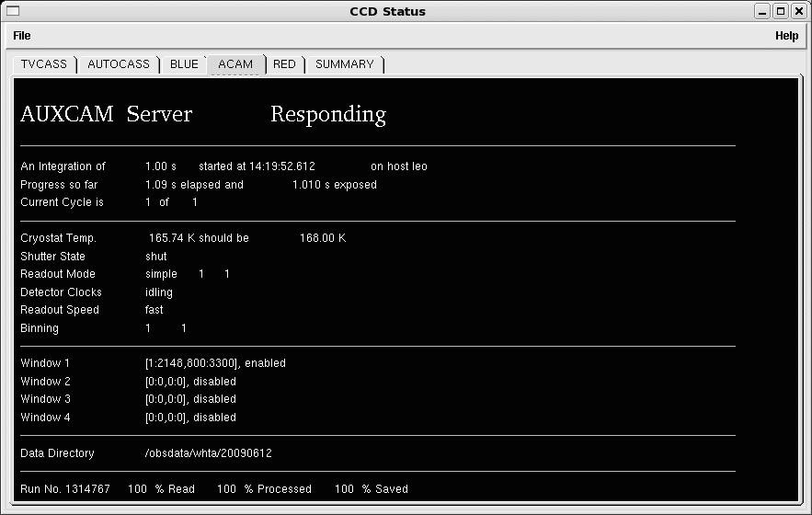This screenshot has width=812, height=515.
Task: Click the CCD Status title bar text
Action: click(387, 11)
